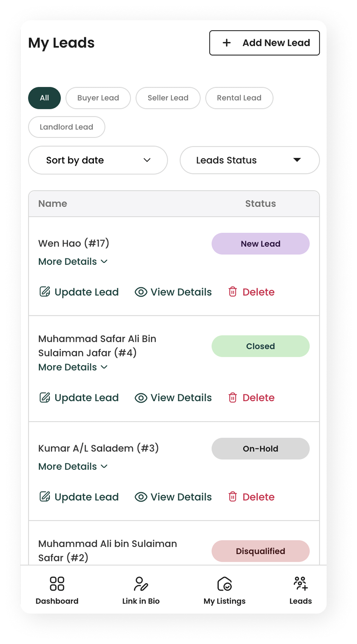357x644 pixels.
Task: Open Sort by date dropdown
Action: [x=98, y=160]
